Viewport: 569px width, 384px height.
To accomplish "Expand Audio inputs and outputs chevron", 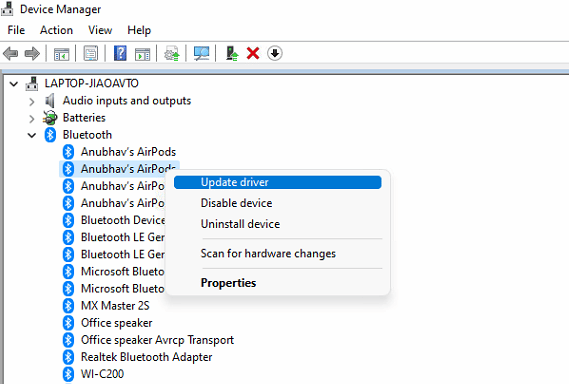I will pos(32,102).
